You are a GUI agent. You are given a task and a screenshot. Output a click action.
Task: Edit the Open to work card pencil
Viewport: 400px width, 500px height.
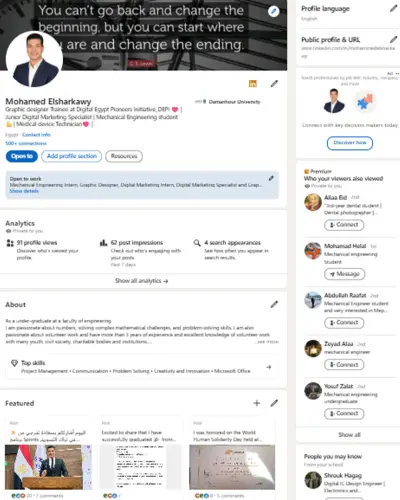point(271,178)
